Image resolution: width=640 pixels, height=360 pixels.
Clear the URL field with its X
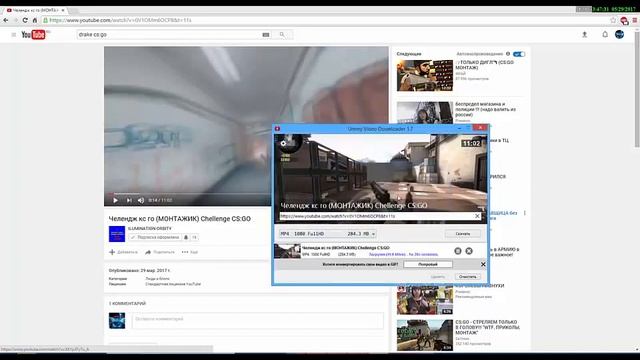[x=477, y=216]
